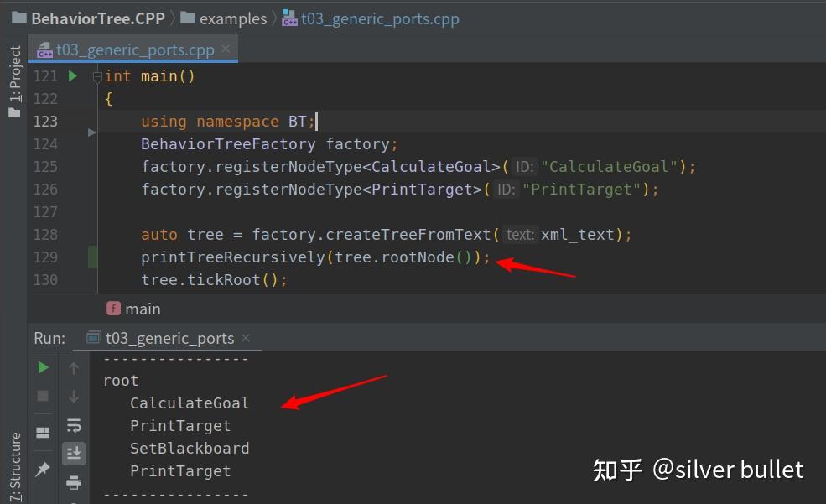Image resolution: width=826 pixels, height=504 pixels.
Task: Close the t03_generic_ports Run tab
Action: click(246, 338)
